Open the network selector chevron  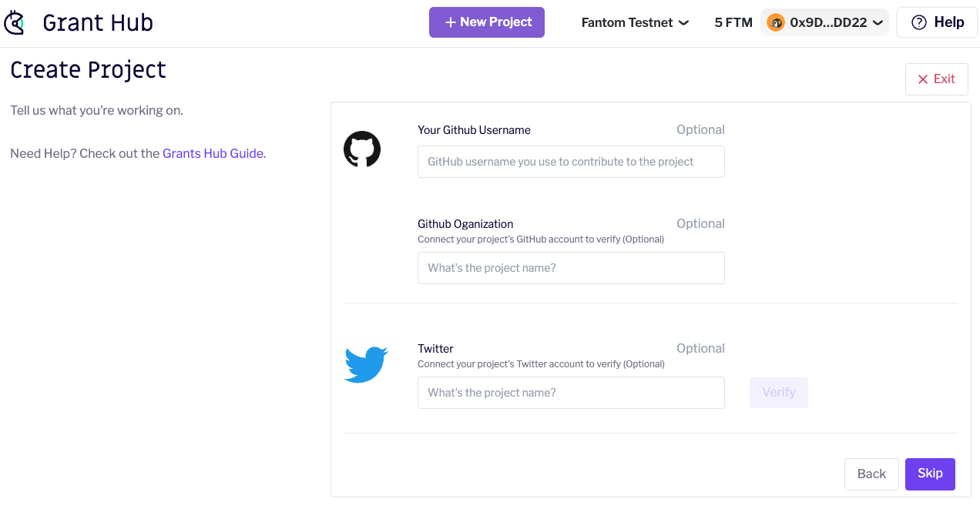[x=684, y=23]
